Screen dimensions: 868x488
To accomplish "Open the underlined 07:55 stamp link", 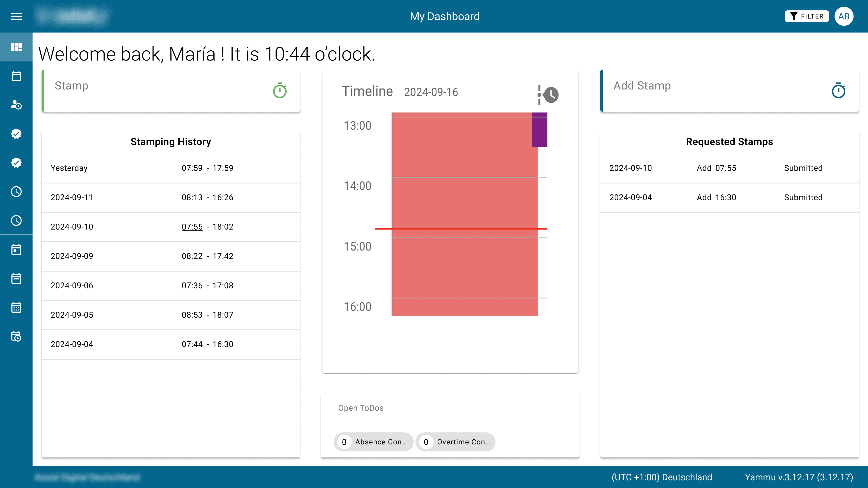I will pos(192,227).
